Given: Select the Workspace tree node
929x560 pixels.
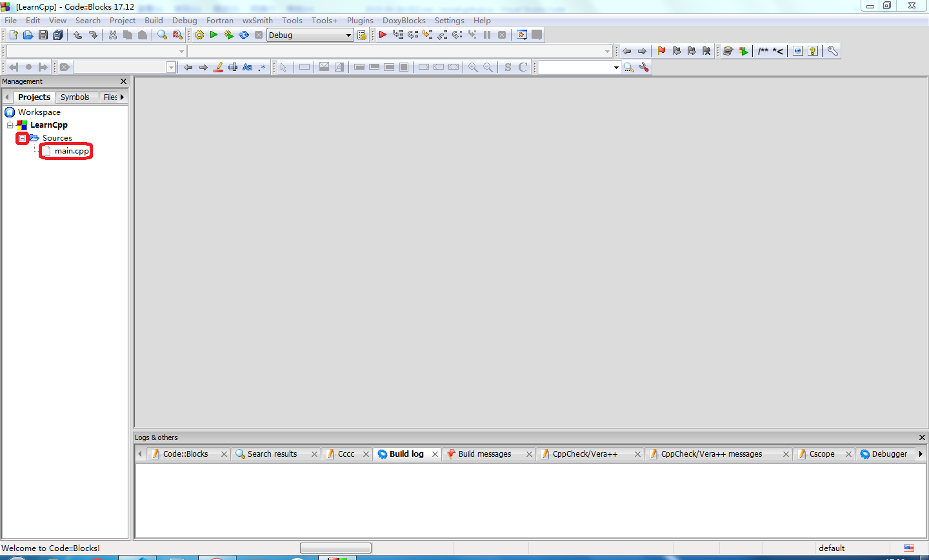Looking at the screenshot, I should coord(39,112).
